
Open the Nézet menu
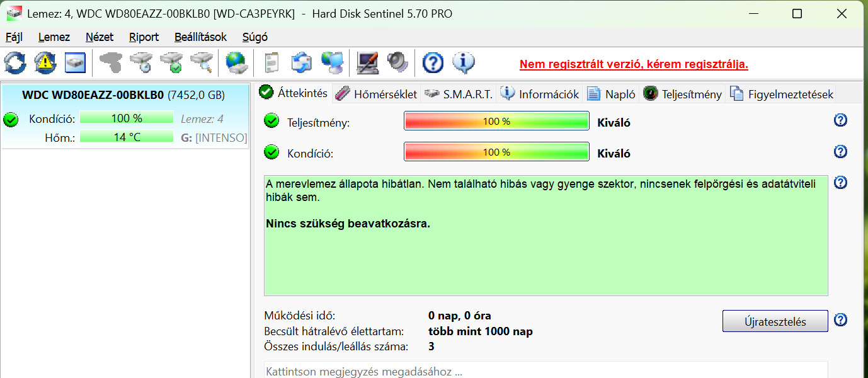(100, 37)
